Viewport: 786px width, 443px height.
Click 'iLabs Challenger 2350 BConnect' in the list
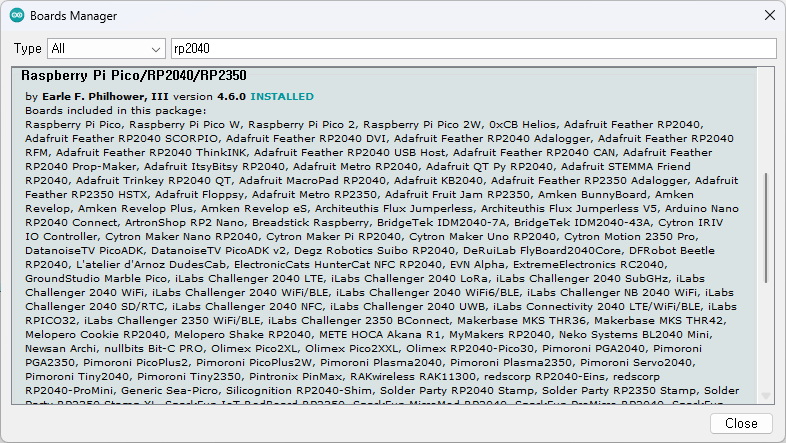pyautogui.click(x=358, y=320)
